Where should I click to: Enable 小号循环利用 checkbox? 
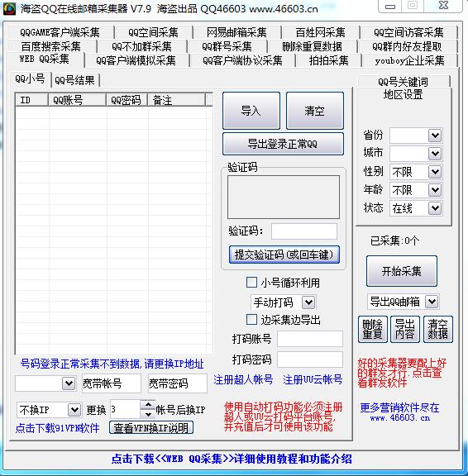[x=251, y=282]
